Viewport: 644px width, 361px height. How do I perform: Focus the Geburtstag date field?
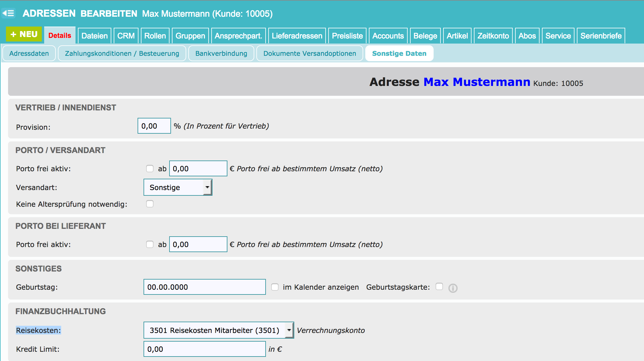click(204, 287)
